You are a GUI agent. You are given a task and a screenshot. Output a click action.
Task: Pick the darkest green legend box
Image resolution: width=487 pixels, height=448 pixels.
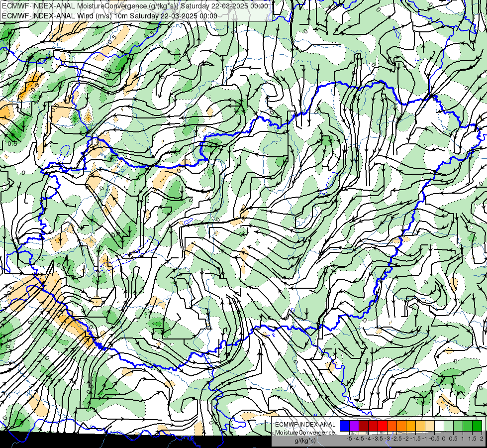pos(477,426)
